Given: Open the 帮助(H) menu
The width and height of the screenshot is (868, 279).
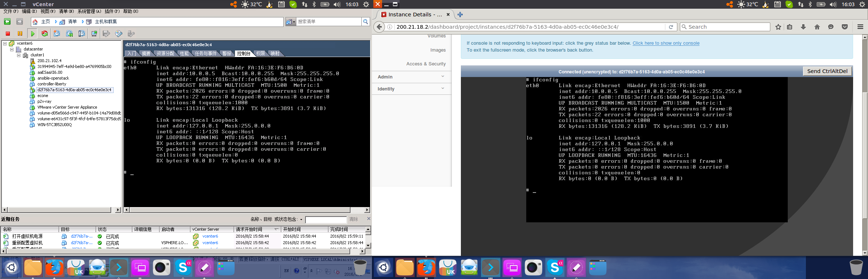Looking at the screenshot, I should click(x=131, y=12).
